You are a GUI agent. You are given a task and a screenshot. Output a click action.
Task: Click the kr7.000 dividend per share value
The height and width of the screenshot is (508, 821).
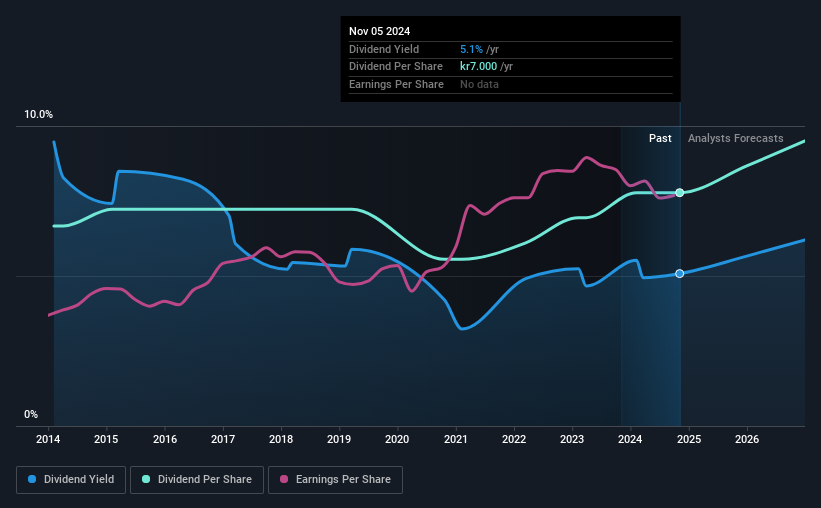(479, 67)
